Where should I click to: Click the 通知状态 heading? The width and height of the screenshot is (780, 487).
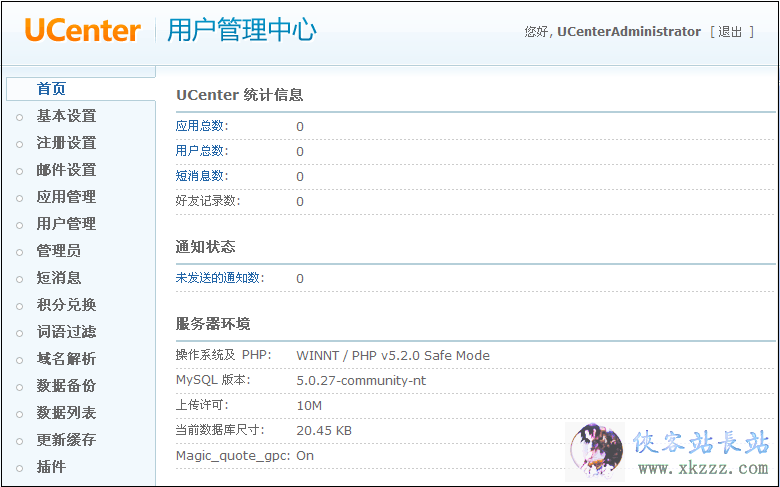205,246
